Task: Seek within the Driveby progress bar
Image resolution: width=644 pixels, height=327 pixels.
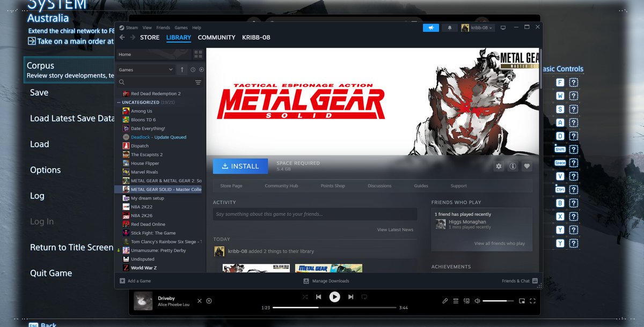Action: click(334, 308)
